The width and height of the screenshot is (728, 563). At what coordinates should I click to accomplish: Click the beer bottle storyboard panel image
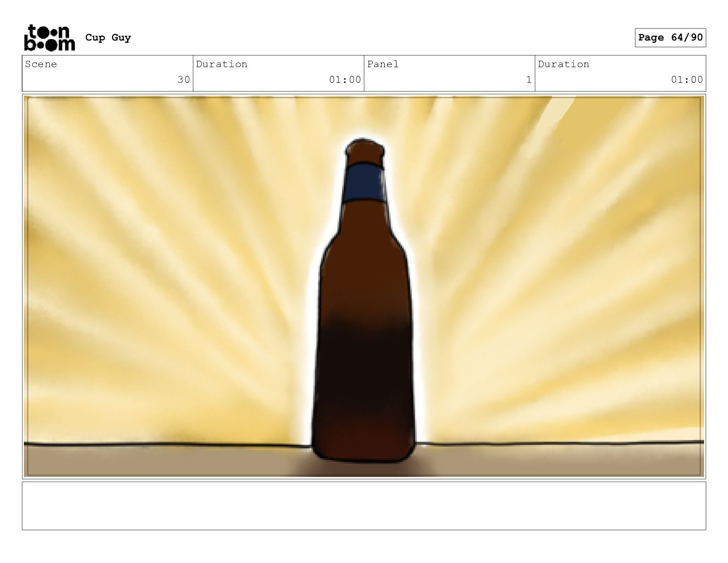click(x=364, y=287)
